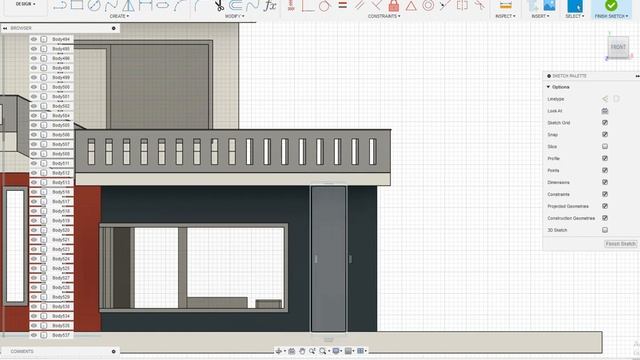Apply the Midpoint triangle constraint
Screen dimensions: 640x360
(x=411, y=6)
